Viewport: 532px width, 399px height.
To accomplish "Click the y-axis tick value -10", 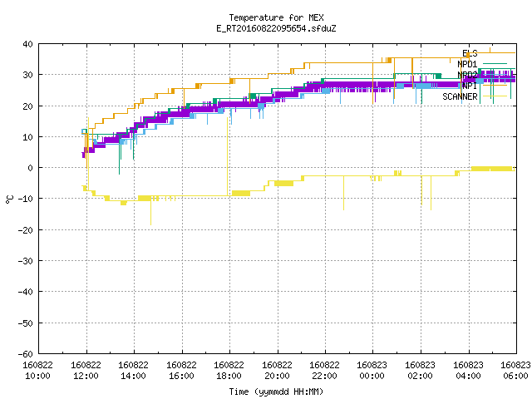I will [26, 199].
